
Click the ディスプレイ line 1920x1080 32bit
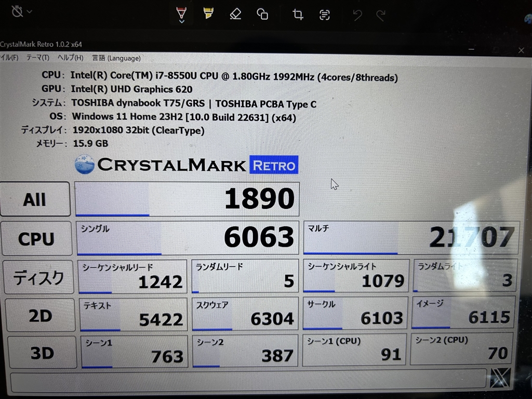pyautogui.click(x=138, y=130)
